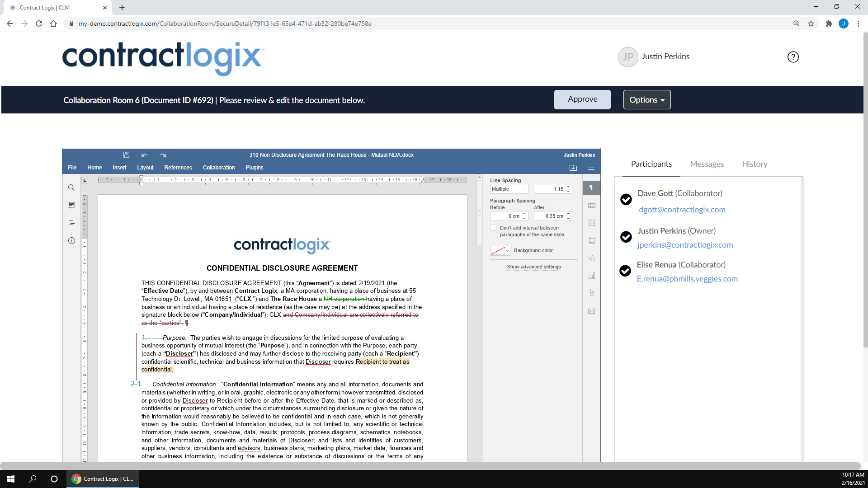Open table settings icon in right sidebar
The height and width of the screenshot is (488, 868).
(591, 205)
